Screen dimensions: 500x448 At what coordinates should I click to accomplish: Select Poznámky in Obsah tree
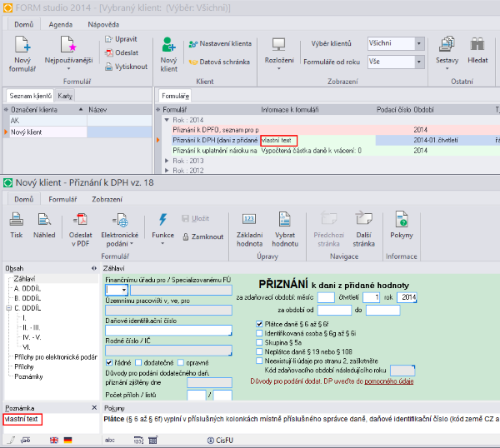[28, 376]
